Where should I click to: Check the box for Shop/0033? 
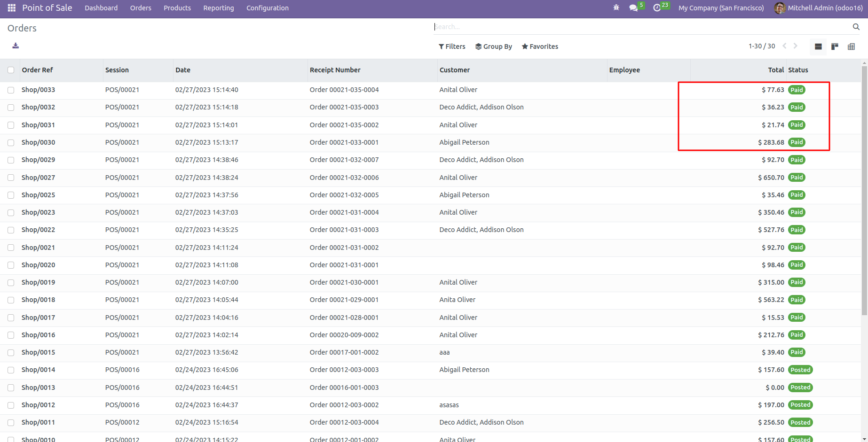point(11,90)
